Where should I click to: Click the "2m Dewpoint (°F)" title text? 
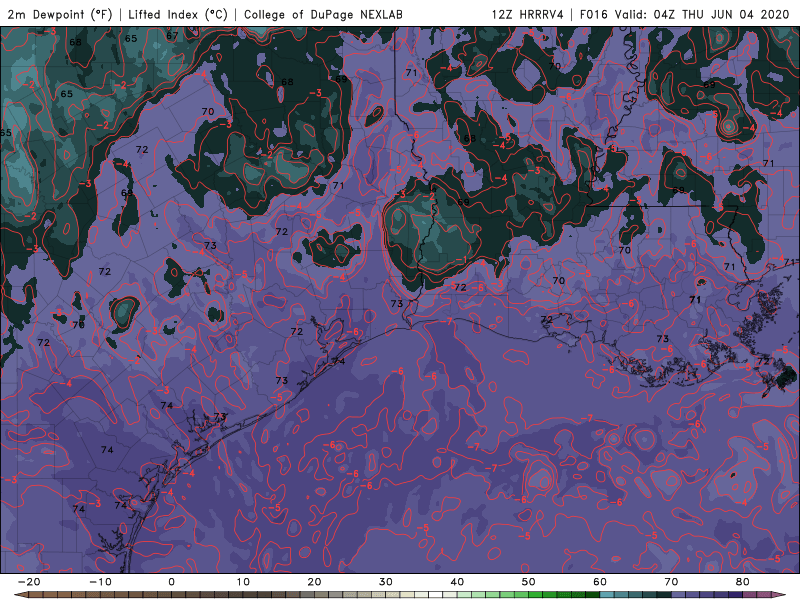click(59, 14)
